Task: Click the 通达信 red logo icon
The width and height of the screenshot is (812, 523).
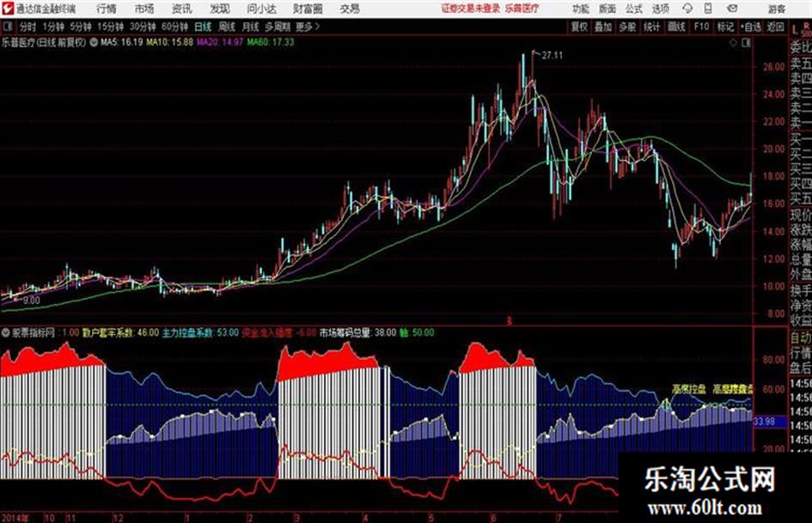Action: (x=8, y=9)
